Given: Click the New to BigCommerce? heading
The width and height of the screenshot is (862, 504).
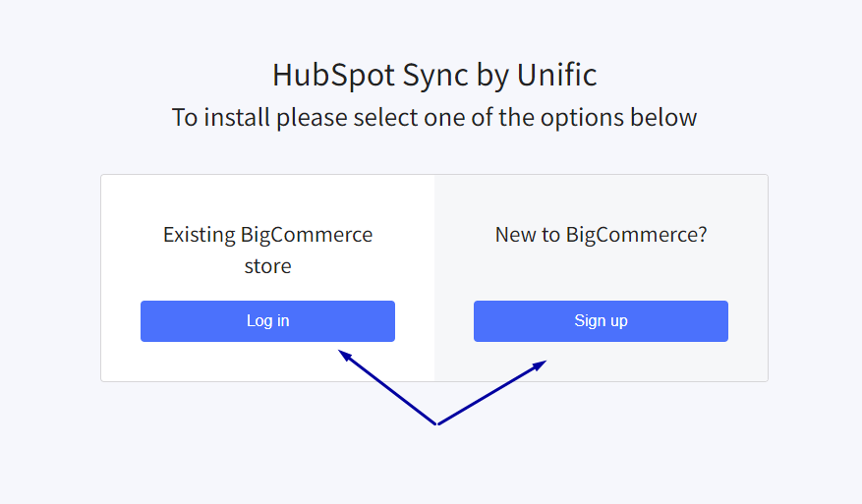Looking at the screenshot, I should point(601,235).
